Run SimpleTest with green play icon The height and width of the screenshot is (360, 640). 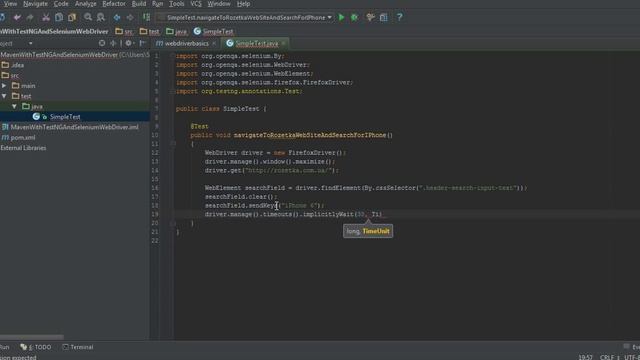[x=342, y=17]
